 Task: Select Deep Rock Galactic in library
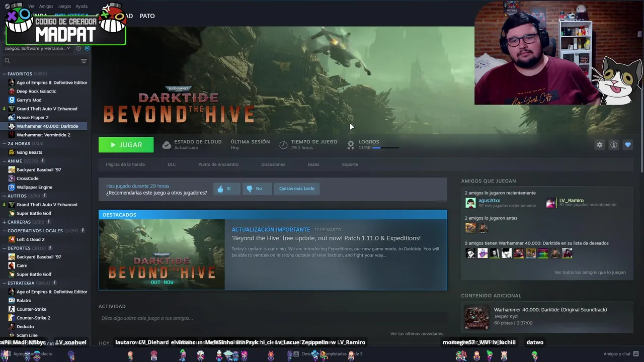pyautogui.click(x=36, y=92)
